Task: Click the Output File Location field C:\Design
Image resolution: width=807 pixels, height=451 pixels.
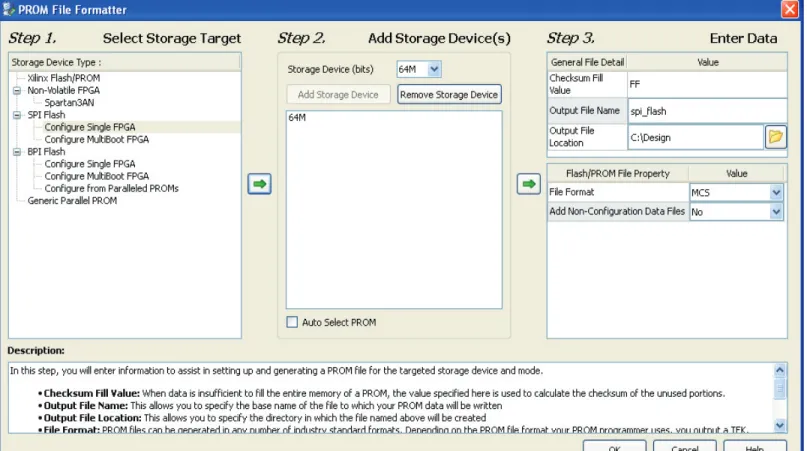Action: pyautogui.click(x=695, y=137)
